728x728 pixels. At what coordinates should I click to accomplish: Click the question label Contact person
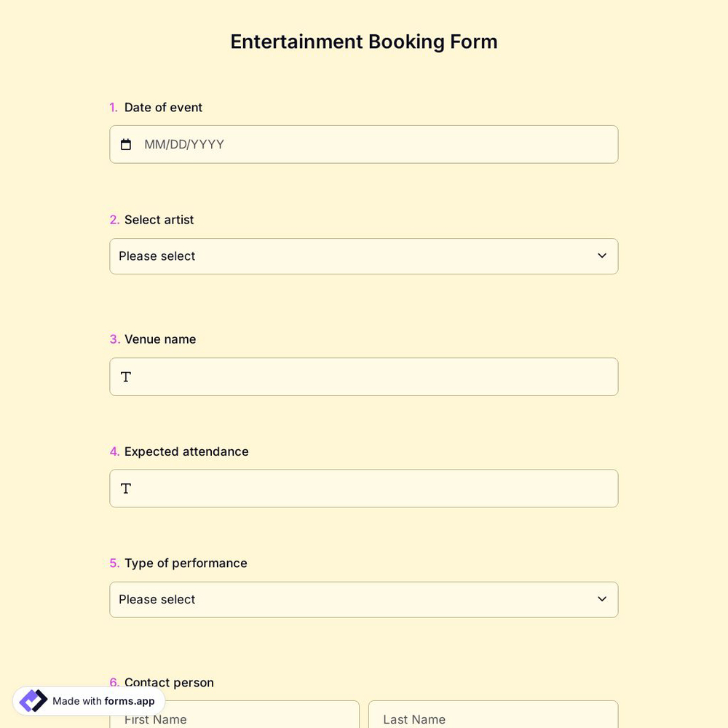point(169,682)
